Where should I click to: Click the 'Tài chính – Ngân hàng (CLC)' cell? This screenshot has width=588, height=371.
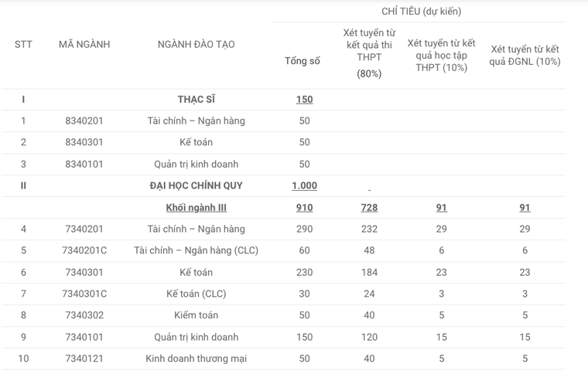pos(196,250)
